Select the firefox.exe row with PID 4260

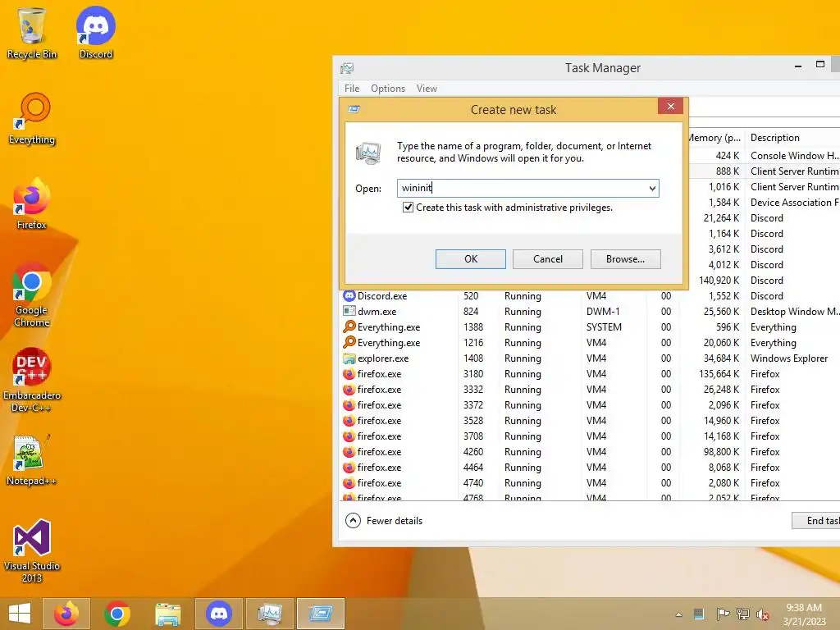click(590, 452)
